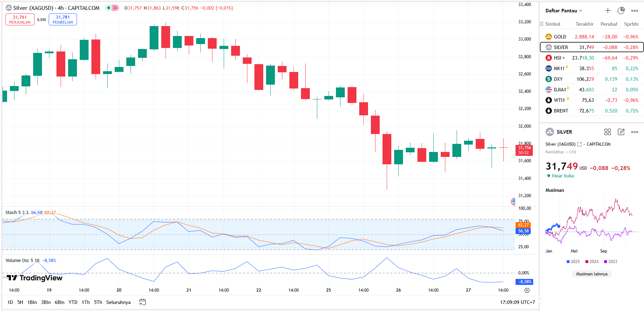The width and height of the screenshot is (644, 311).
Task: Click the Musiman lainnya button
Action: tap(592, 274)
